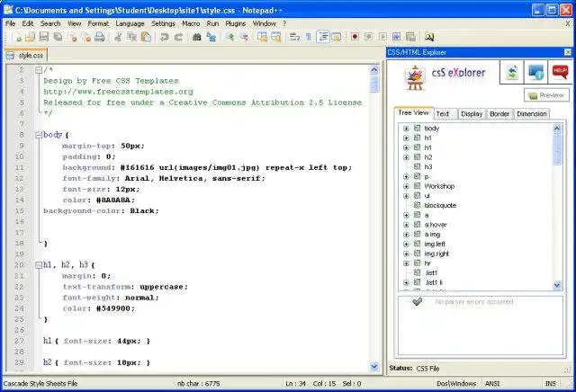Select the style.css document tab

(26, 56)
